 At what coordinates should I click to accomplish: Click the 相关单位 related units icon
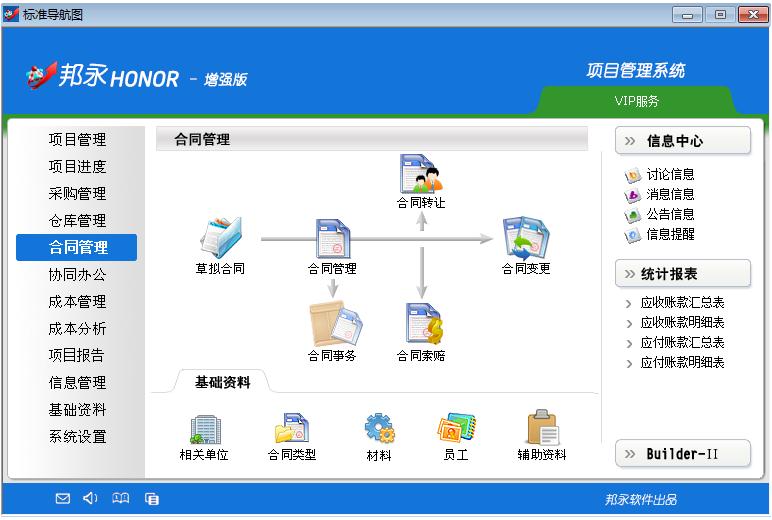pos(204,430)
